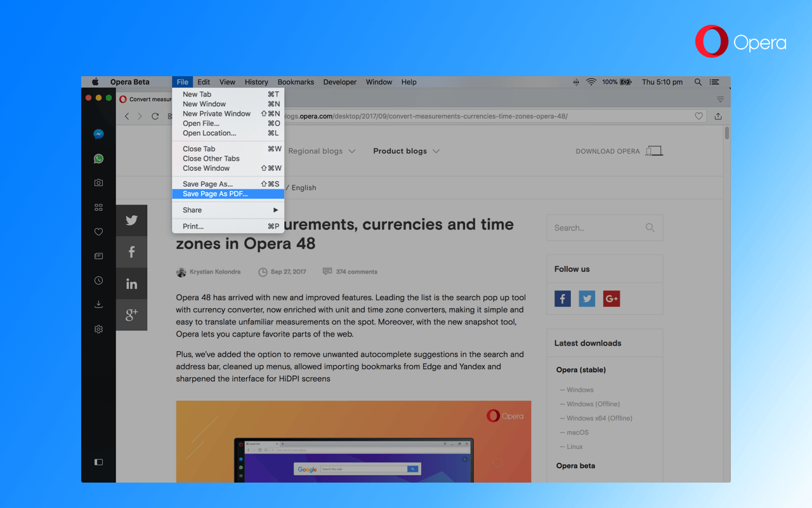The width and height of the screenshot is (812, 508).
Task: Open the 374 comments link
Action: (x=356, y=272)
